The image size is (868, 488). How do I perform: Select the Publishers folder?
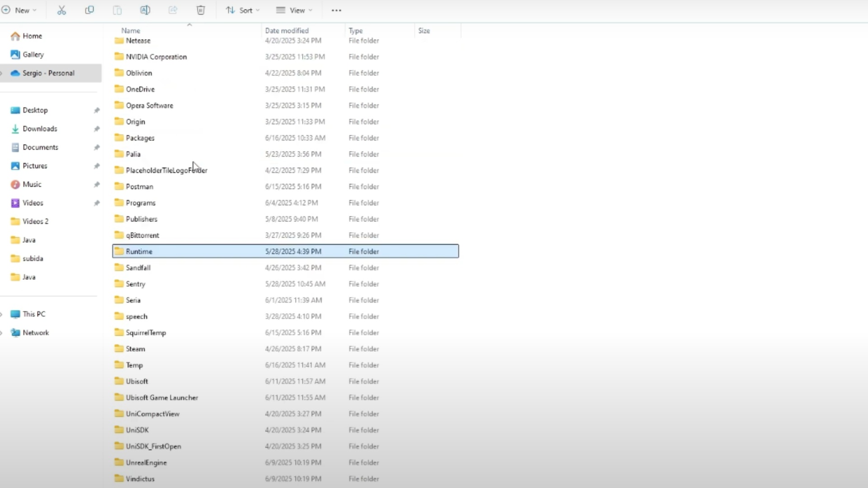[x=285, y=219]
